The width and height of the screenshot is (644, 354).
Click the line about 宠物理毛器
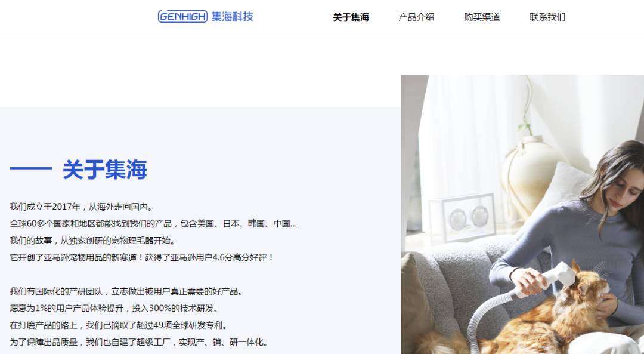tap(93, 241)
